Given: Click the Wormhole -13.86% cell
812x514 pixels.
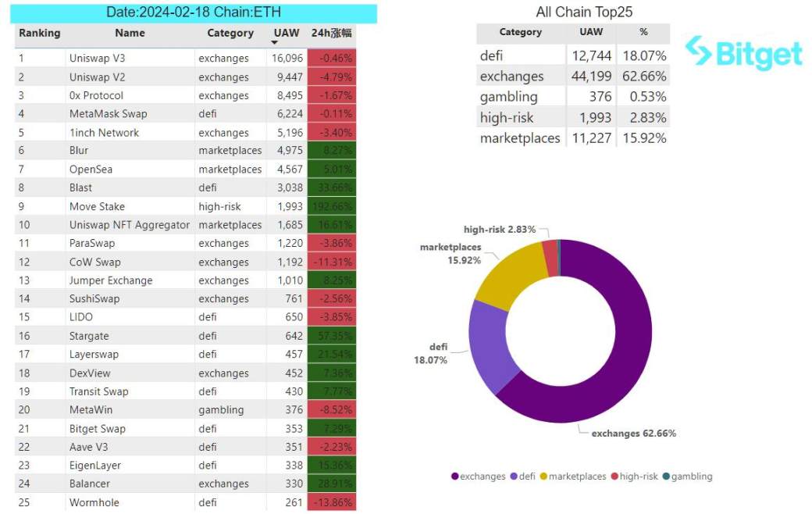Looking at the screenshot, I should tap(331, 502).
